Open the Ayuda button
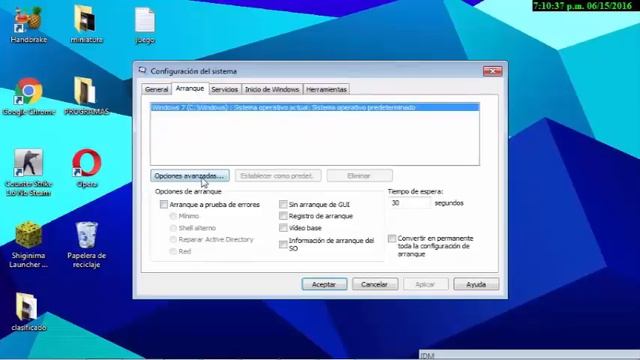Viewport: 640px width, 360px height. click(476, 284)
